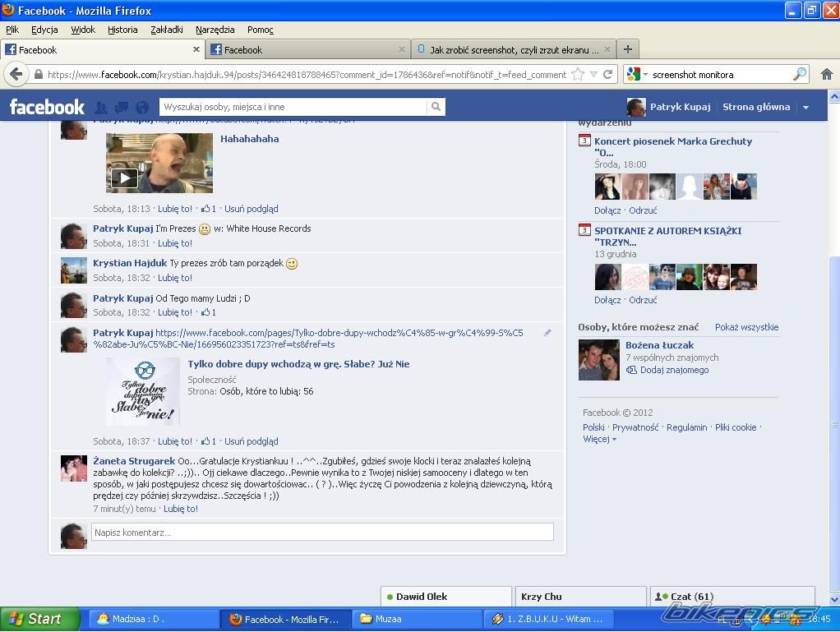The image size is (840, 632).
Task: Close the 'Jak zrobić screenshot' tab
Action: click(607, 49)
